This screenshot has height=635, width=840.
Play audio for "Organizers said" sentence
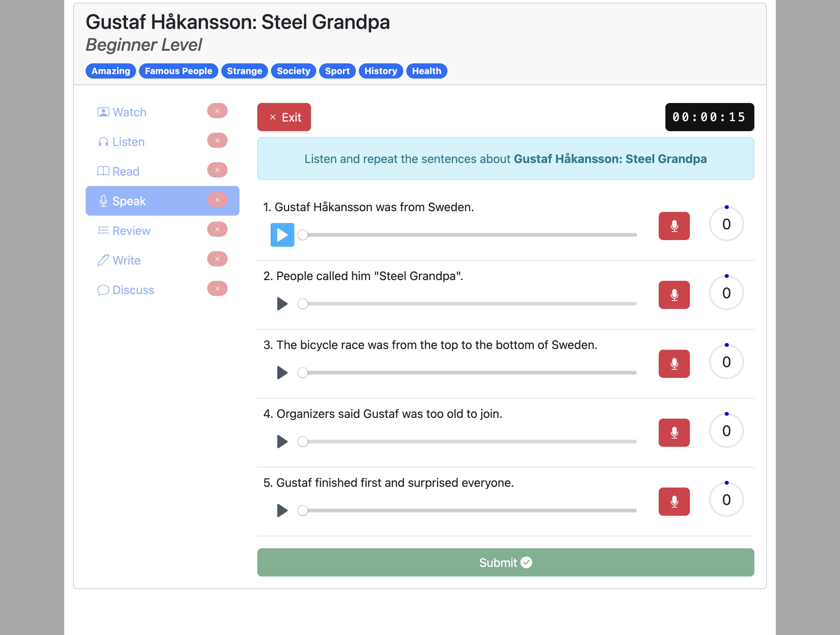tap(282, 442)
